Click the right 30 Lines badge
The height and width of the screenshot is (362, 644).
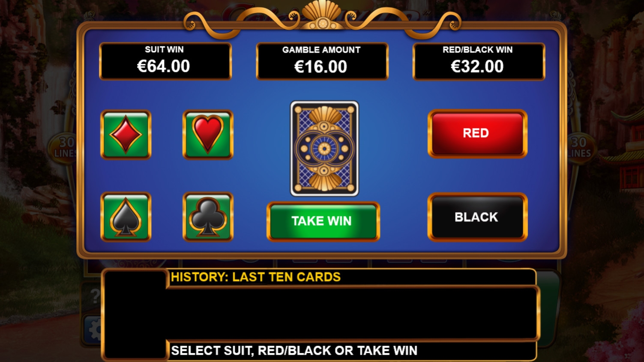coord(579,147)
